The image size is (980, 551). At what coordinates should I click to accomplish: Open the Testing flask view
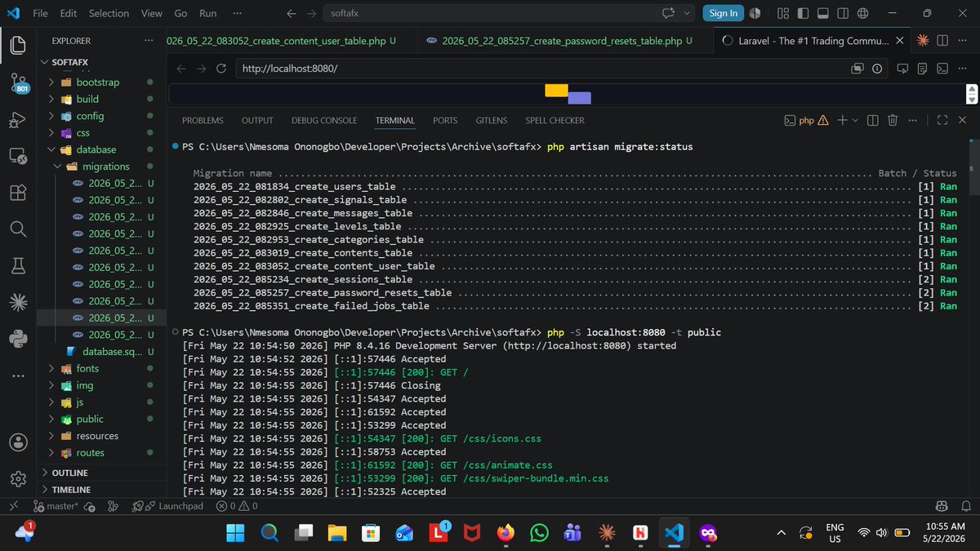tap(17, 266)
